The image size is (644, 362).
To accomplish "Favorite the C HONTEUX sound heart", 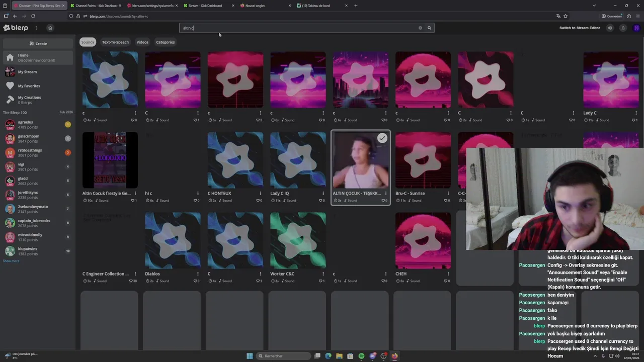I will pos(258,201).
